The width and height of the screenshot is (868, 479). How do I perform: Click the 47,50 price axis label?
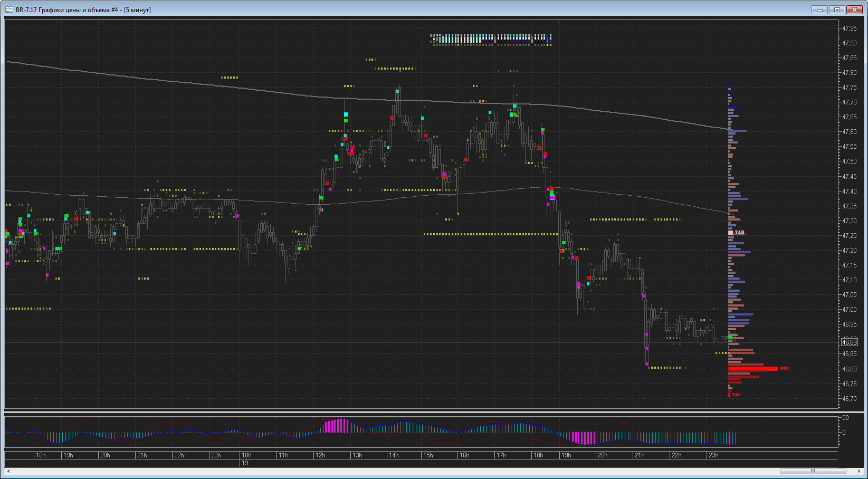click(x=850, y=161)
